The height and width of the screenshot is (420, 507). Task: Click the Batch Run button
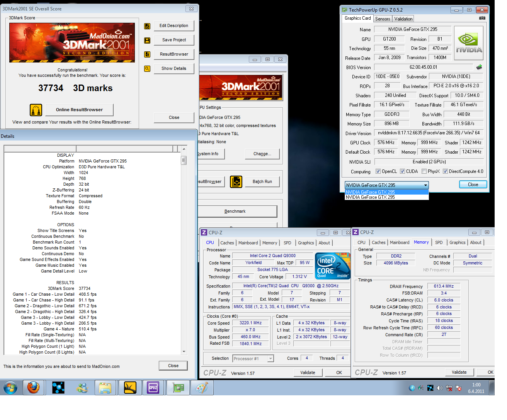[262, 182]
